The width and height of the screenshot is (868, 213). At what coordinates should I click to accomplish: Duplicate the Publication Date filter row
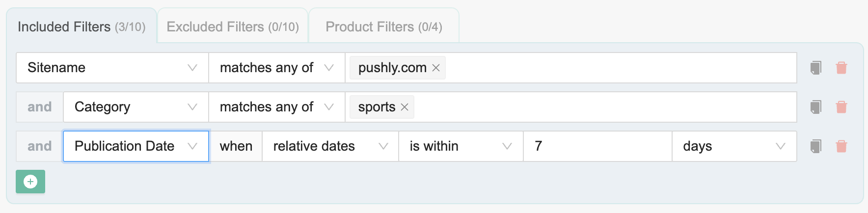[x=815, y=146]
